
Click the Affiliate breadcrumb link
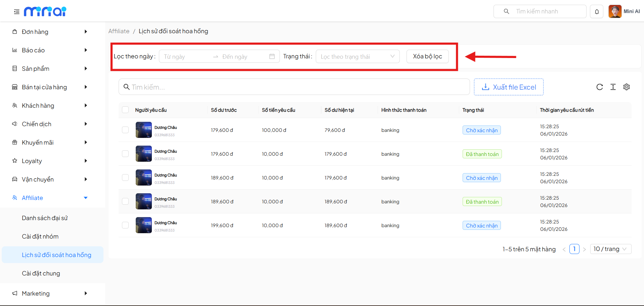[x=119, y=31]
